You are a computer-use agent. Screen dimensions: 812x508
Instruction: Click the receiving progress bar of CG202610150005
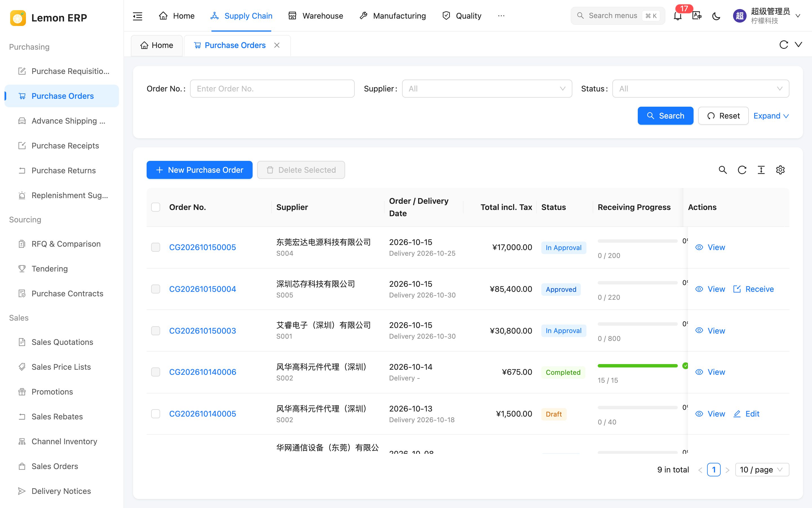(637, 241)
